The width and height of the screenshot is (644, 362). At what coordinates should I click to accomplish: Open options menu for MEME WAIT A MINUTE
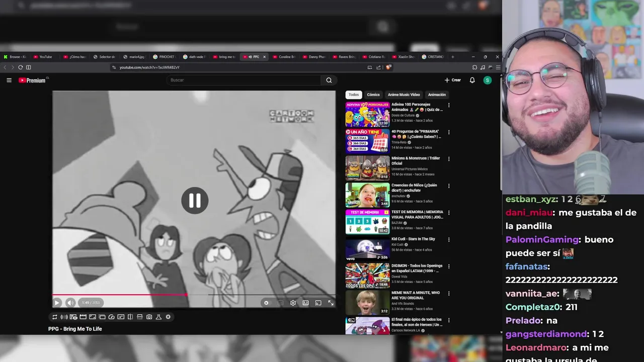(449, 294)
